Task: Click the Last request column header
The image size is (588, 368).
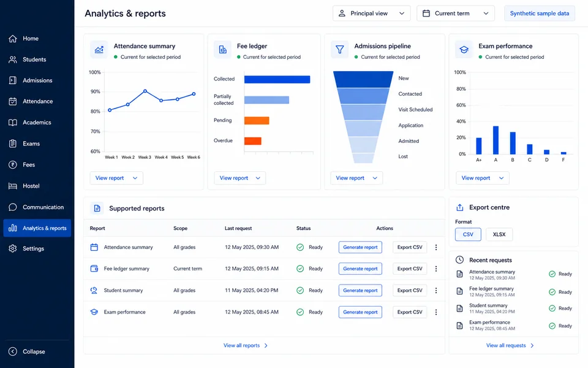Action: [238, 228]
